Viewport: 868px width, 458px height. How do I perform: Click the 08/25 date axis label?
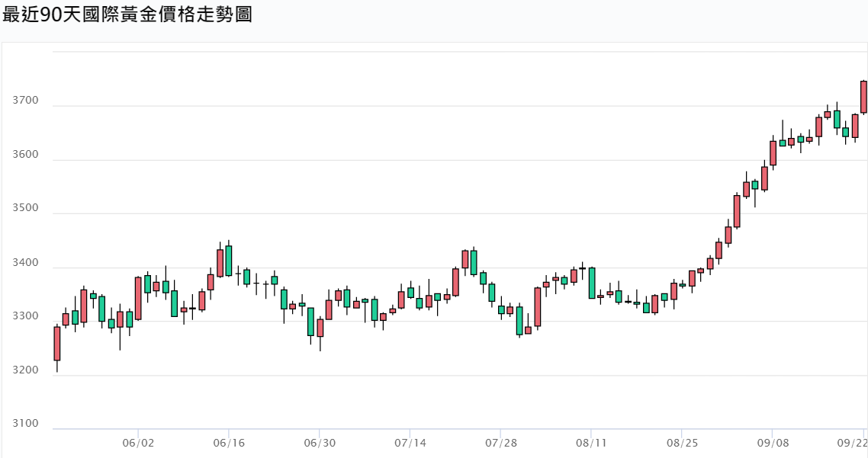(682, 443)
